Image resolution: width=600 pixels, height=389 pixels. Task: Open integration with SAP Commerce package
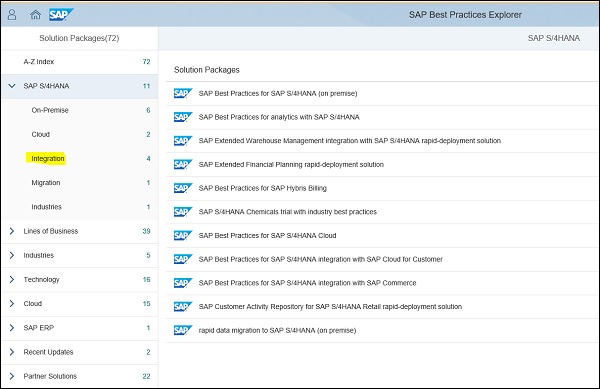click(307, 283)
